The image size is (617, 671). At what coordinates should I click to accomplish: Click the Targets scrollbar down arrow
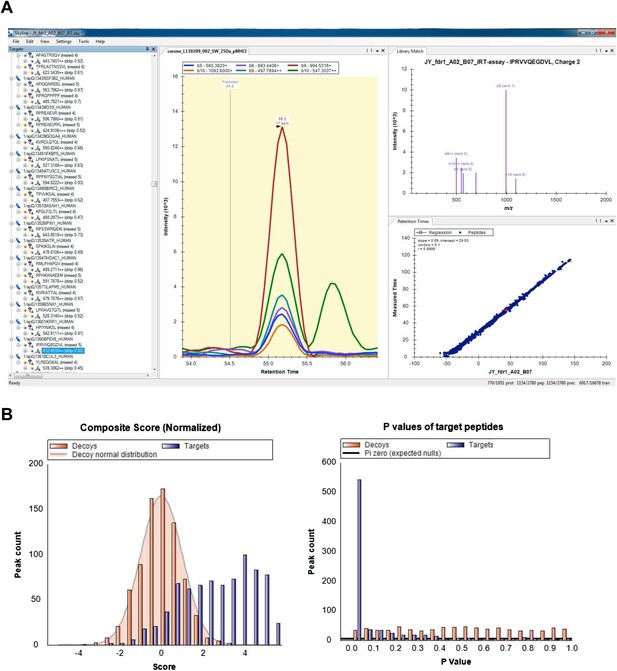tap(154, 370)
